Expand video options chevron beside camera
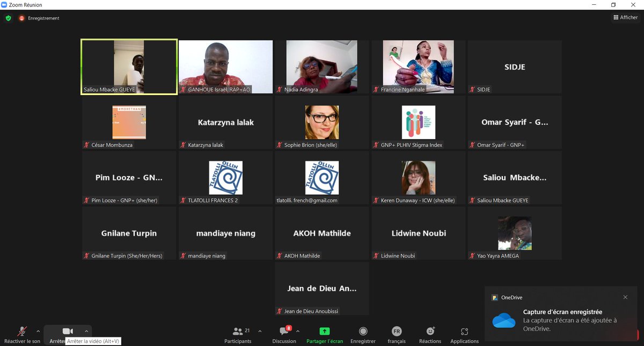The width and height of the screenshot is (644, 346). click(x=86, y=331)
